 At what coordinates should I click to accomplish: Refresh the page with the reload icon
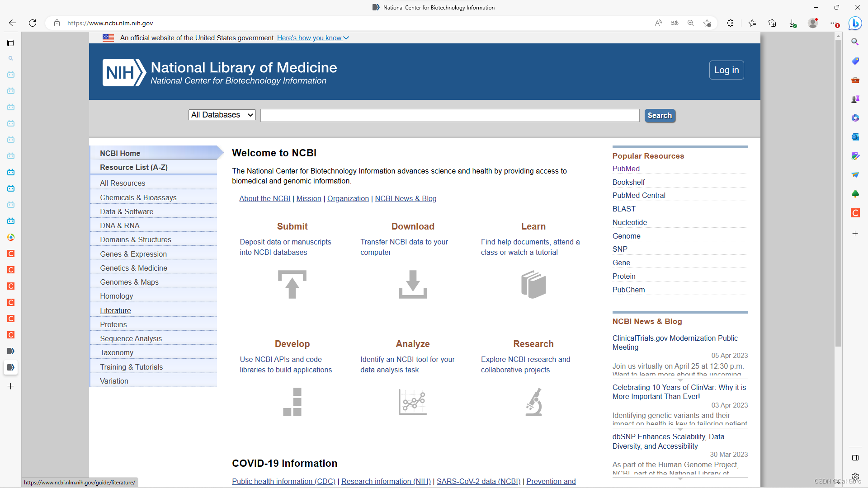33,23
